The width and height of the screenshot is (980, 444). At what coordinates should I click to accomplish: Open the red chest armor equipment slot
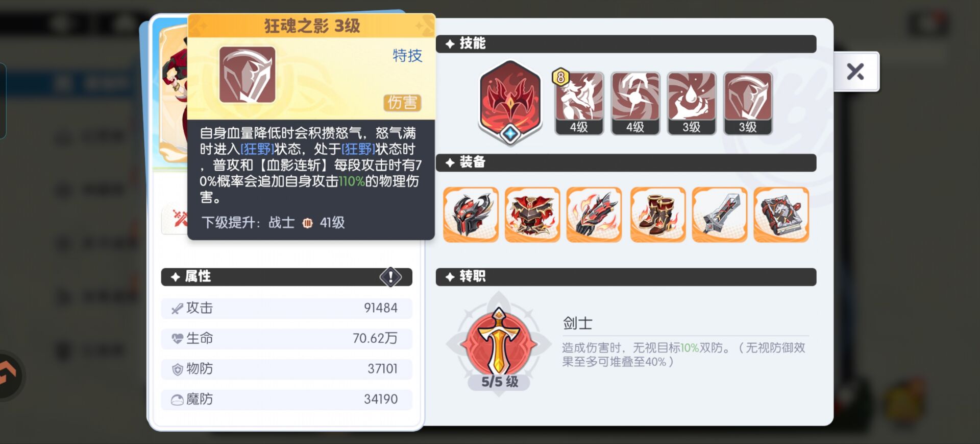(x=532, y=214)
